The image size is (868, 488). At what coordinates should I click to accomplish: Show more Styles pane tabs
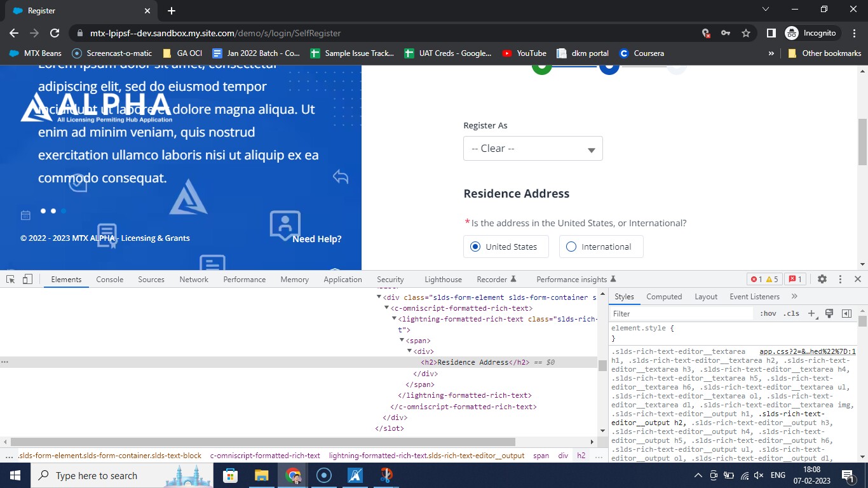pos(794,297)
